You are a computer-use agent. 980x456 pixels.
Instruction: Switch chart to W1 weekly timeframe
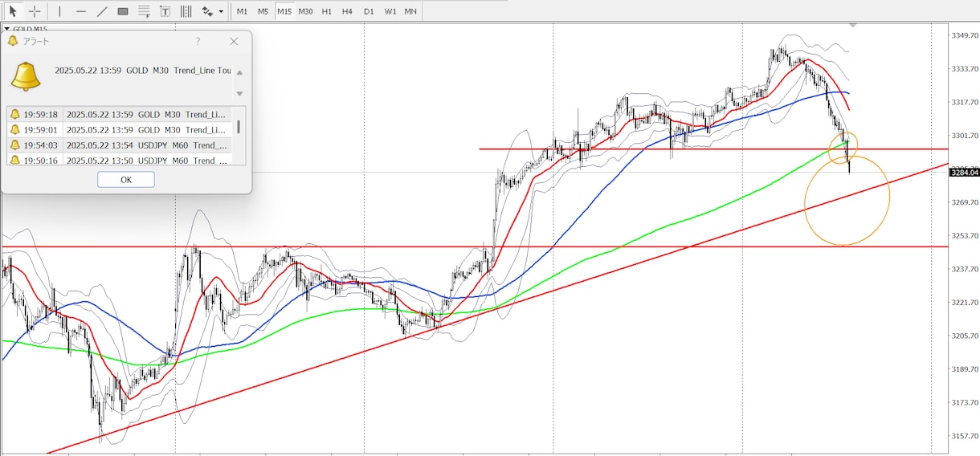pos(390,11)
